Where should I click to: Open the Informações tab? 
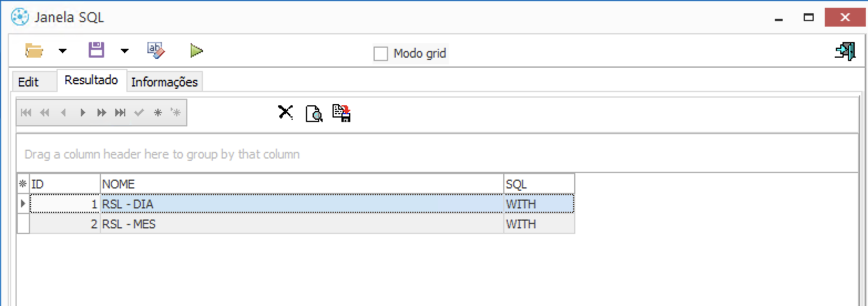[x=164, y=82]
